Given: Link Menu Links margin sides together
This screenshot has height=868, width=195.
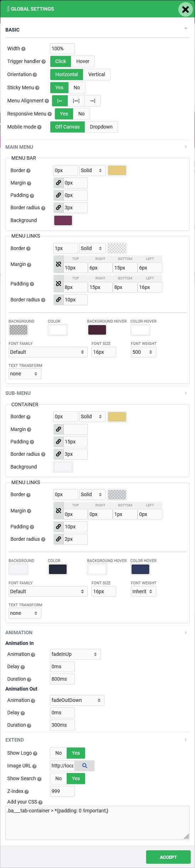Looking at the screenshot, I should (x=58, y=264).
